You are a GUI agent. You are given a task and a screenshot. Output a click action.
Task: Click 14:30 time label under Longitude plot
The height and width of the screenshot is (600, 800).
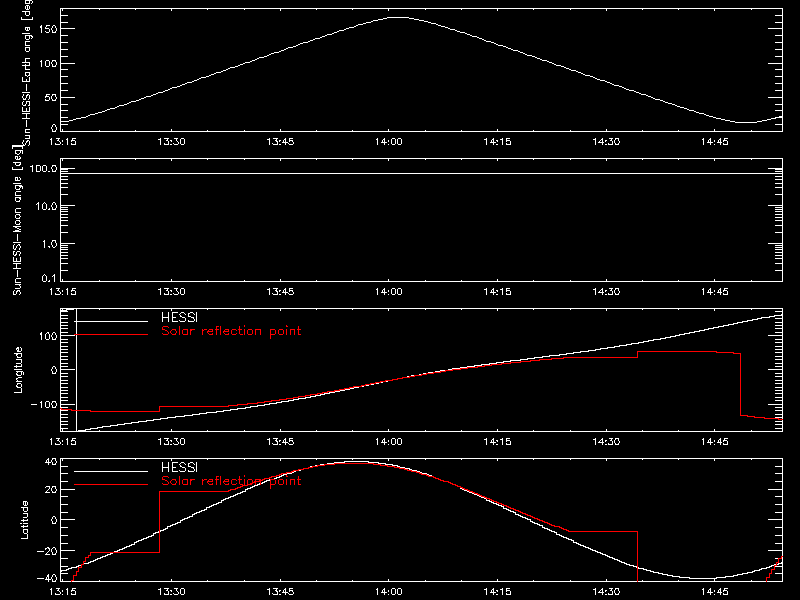point(606,442)
